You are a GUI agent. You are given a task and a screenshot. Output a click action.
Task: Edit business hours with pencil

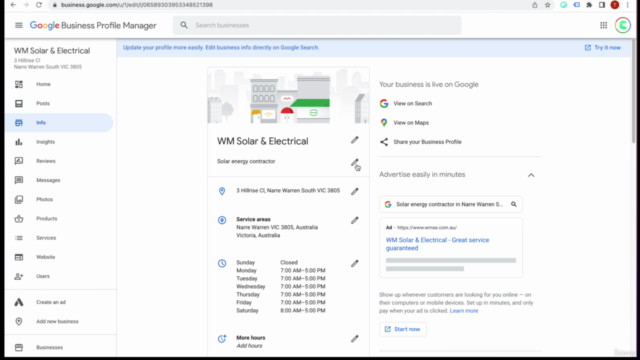click(355, 263)
